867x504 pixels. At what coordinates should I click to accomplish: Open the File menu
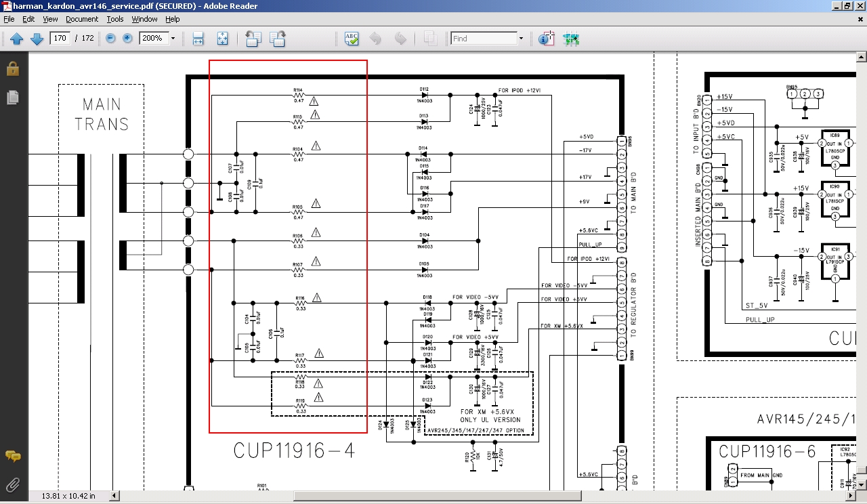(x=9, y=20)
